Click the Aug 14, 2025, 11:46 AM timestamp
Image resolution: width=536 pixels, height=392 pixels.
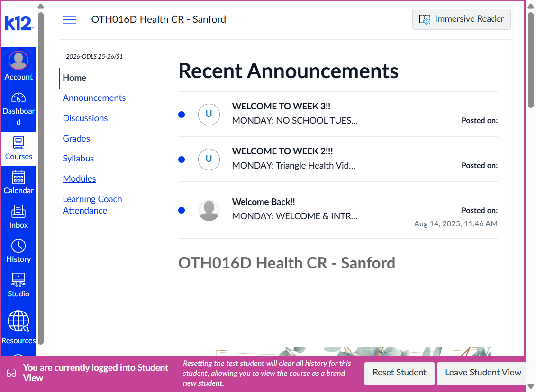tap(455, 223)
